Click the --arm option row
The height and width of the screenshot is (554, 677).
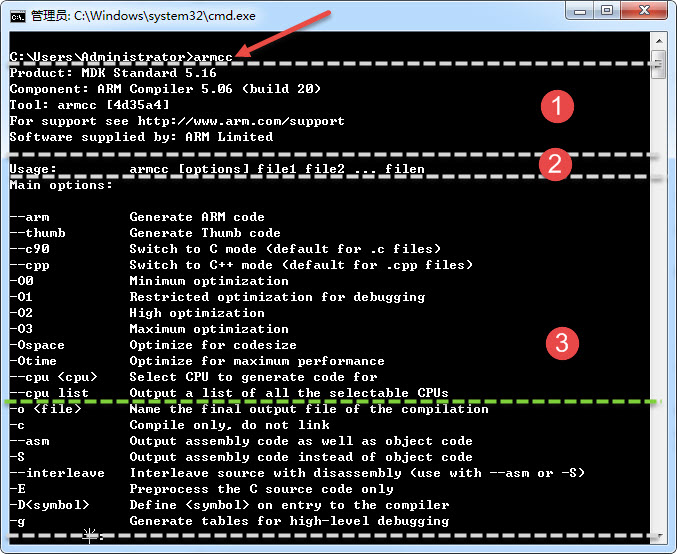[137, 217]
